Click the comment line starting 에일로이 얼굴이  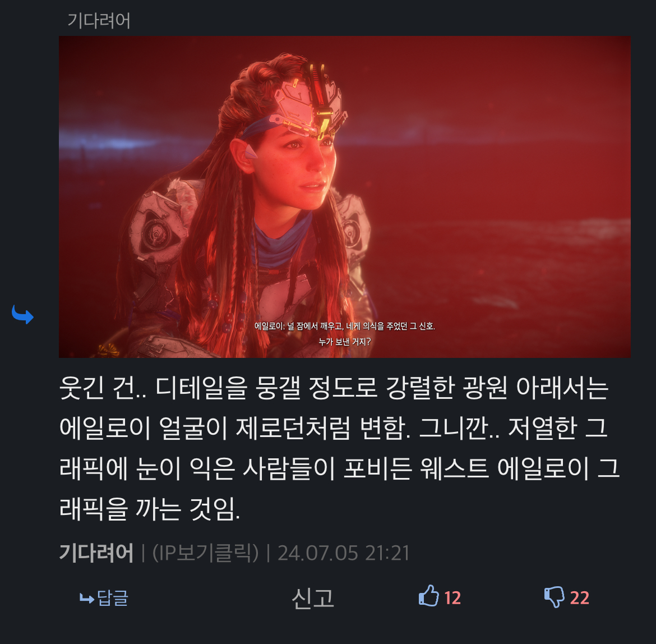[x=333, y=428]
